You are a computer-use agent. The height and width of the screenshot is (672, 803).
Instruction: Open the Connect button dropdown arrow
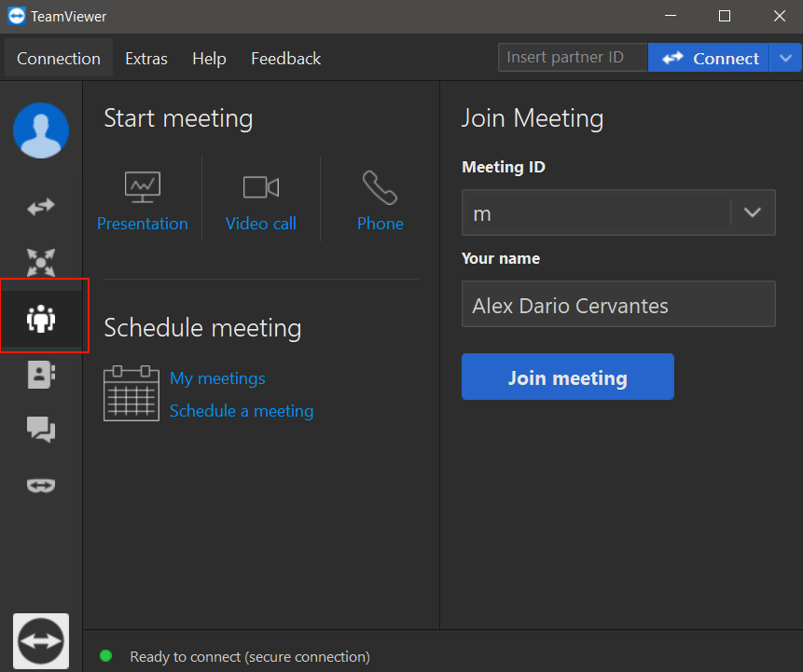[x=783, y=58]
